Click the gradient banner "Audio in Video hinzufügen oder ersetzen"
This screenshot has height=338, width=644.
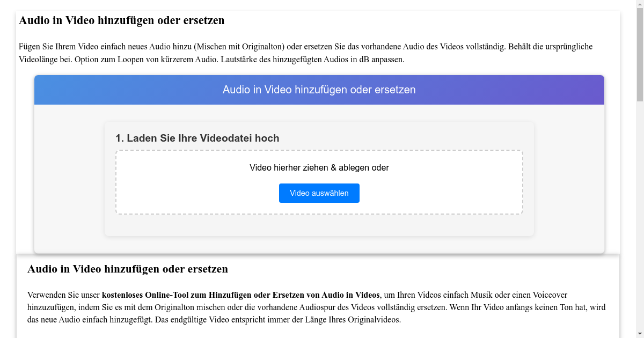(x=319, y=90)
